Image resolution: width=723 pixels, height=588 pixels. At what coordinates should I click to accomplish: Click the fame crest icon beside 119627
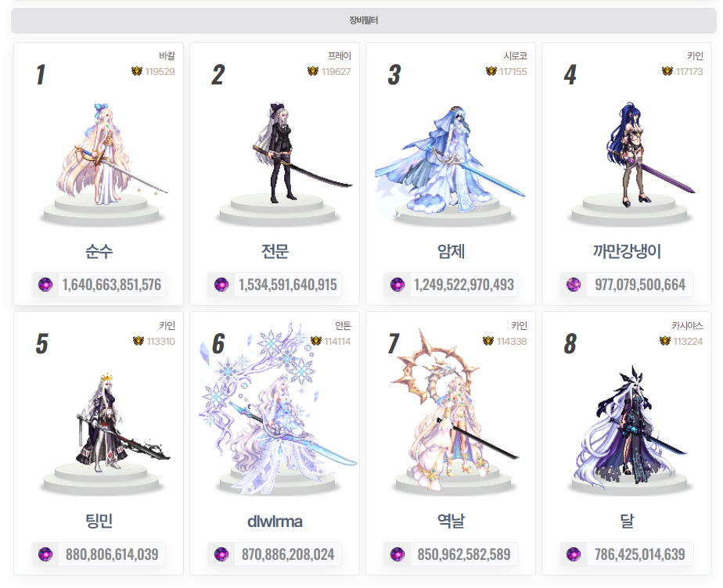pyautogui.click(x=313, y=71)
